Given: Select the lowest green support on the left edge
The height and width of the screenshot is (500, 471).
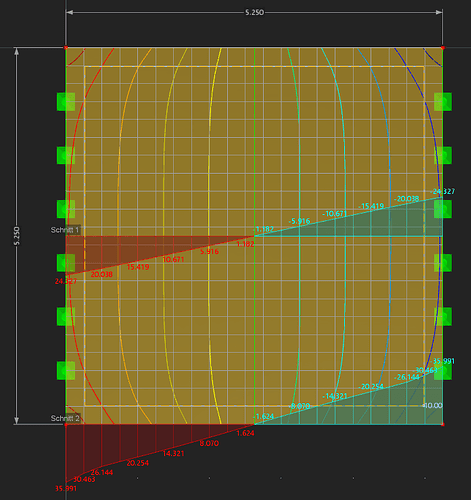Looking at the screenshot, I should click(x=66, y=370).
